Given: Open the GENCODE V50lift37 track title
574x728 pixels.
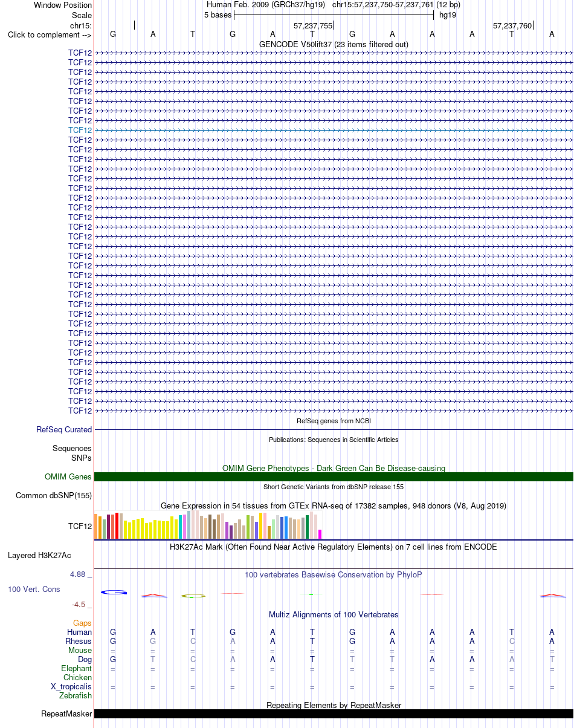Looking at the screenshot, I should click(x=334, y=44).
